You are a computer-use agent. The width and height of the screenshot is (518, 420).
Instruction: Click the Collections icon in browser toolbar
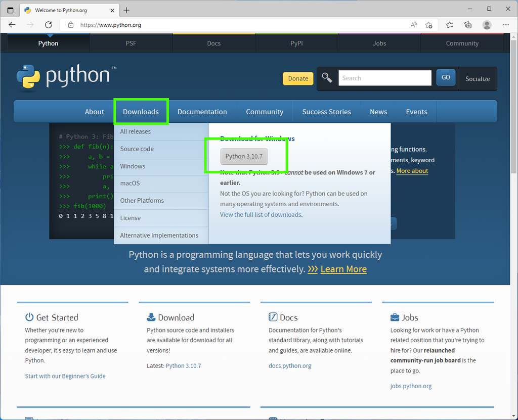tap(468, 24)
